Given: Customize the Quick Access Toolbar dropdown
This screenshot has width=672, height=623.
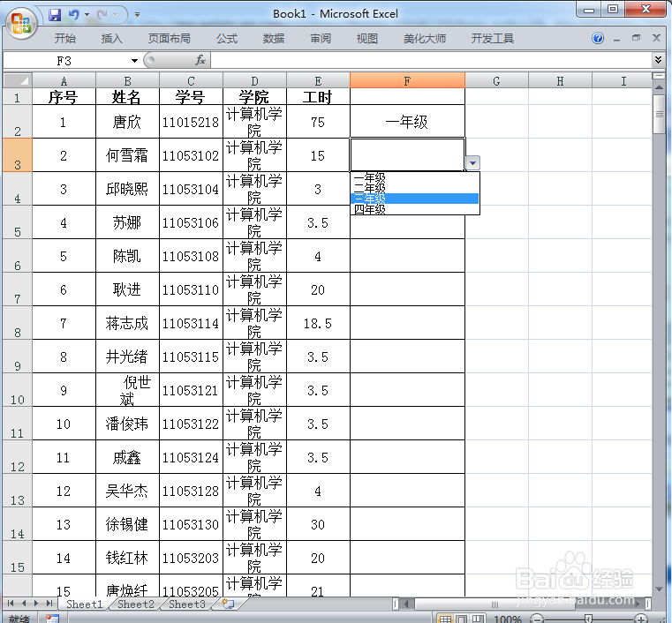Looking at the screenshot, I should 137,14.
